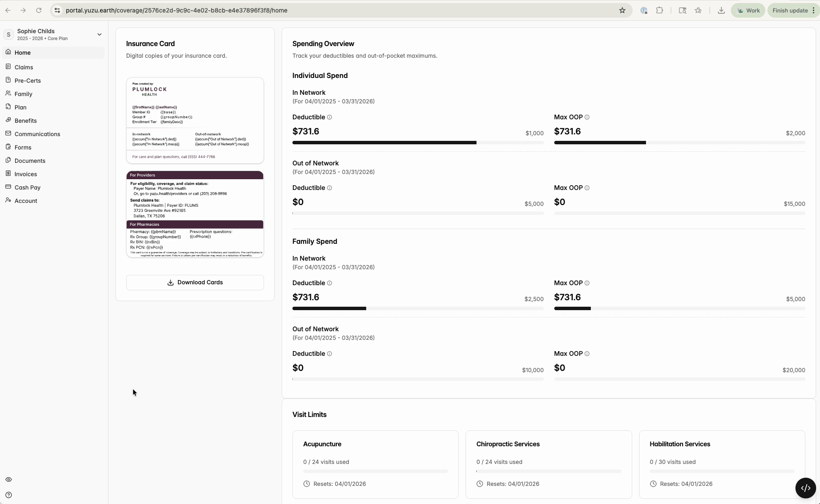Click the Invoices icon in sidebar

point(8,174)
